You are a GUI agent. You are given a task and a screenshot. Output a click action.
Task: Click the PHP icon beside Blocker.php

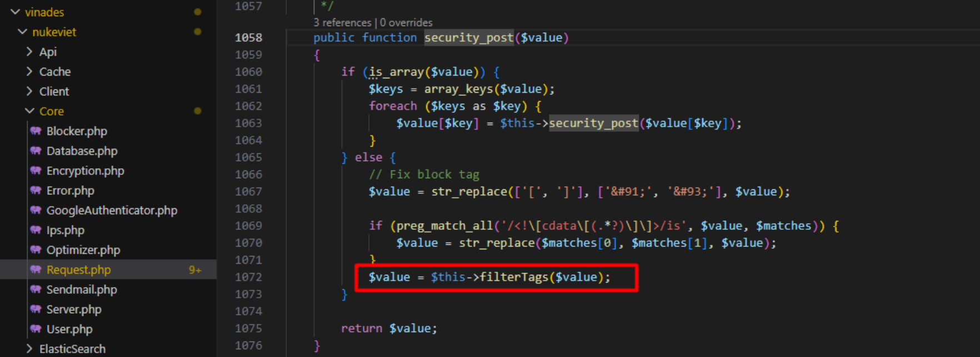tap(36, 131)
